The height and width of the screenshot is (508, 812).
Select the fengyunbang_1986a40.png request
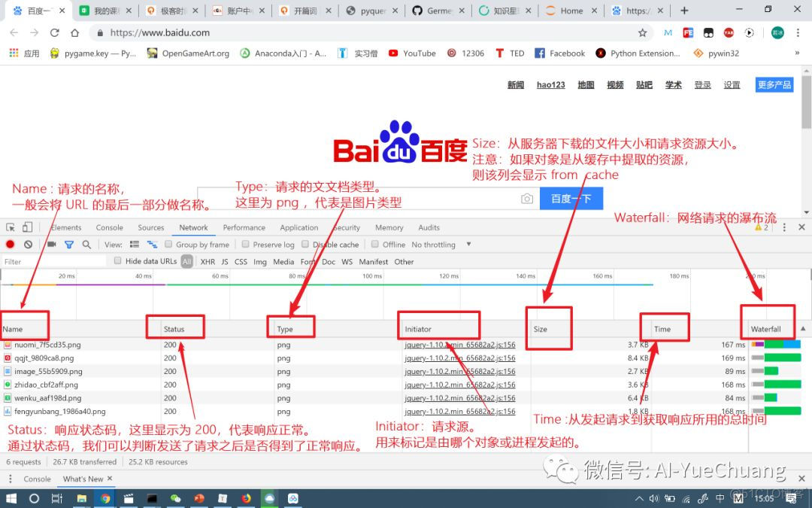[60, 412]
